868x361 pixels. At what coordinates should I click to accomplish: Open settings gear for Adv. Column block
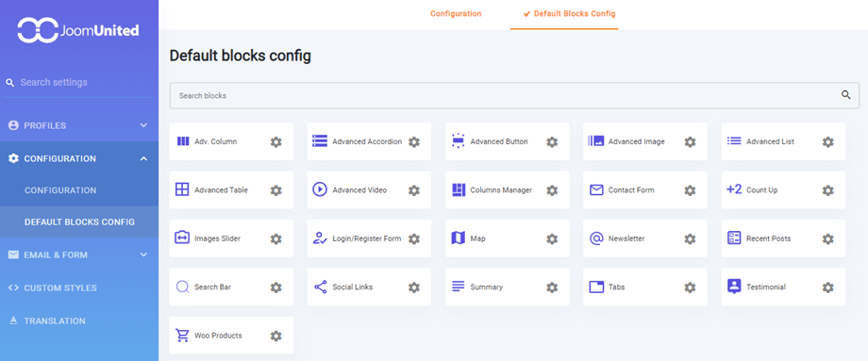click(x=275, y=142)
